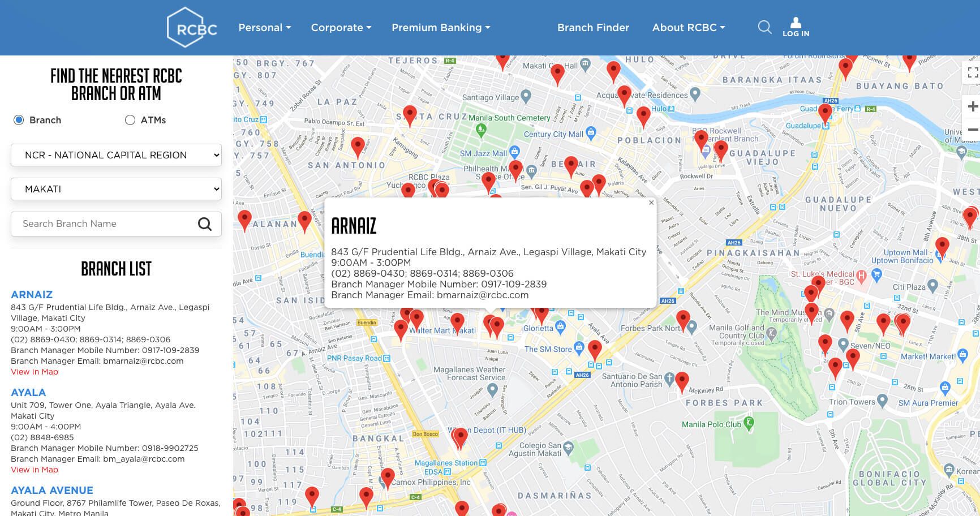Open the AYALA branch link
The image size is (980, 516).
[x=28, y=392]
